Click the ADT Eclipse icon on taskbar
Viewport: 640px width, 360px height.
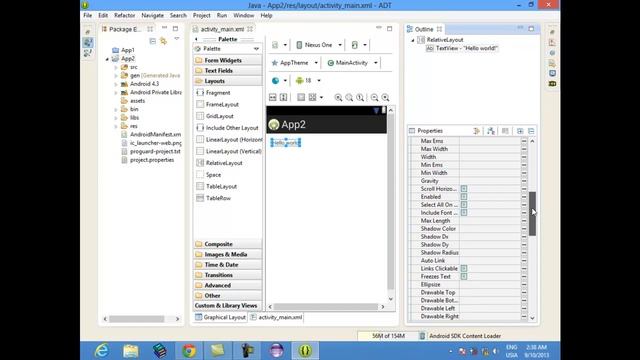click(305, 351)
